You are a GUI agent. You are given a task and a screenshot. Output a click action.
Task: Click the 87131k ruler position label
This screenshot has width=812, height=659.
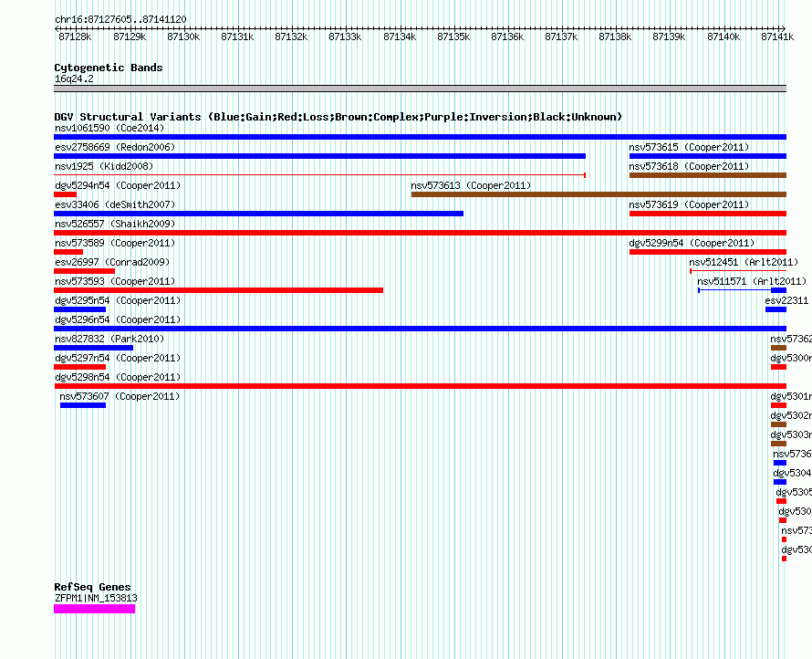click(237, 37)
